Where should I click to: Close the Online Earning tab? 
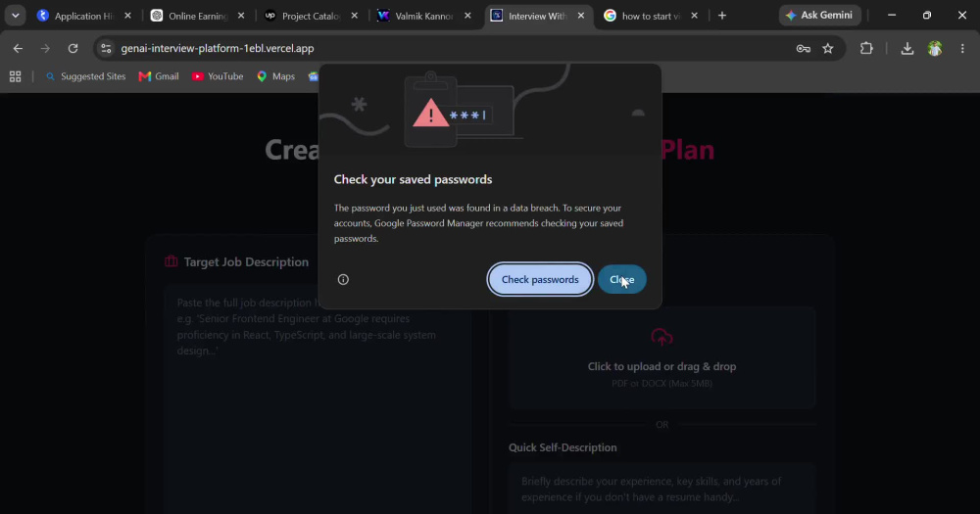pyautogui.click(x=241, y=16)
